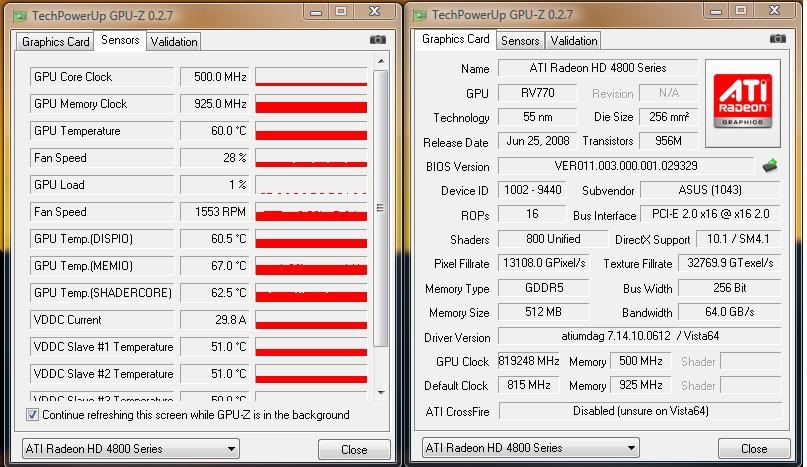Click the Die Size field 256 mm²
807x467 pixels.
(x=668, y=117)
